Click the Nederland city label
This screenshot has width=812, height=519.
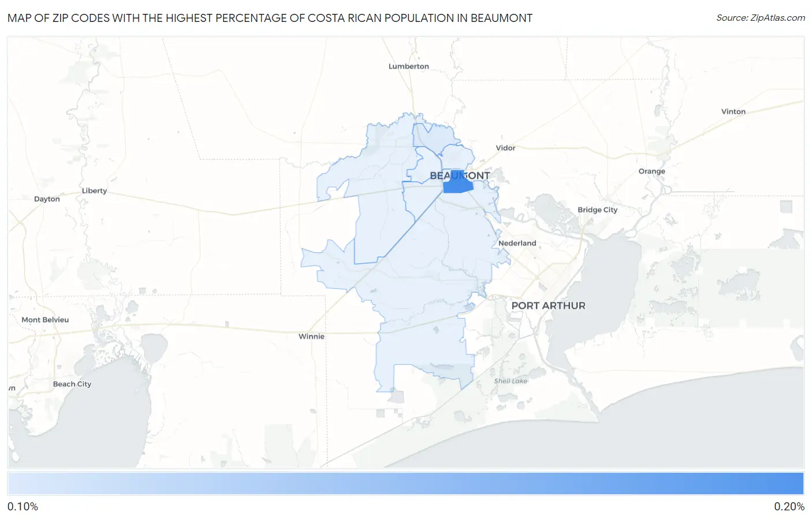point(517,243)
